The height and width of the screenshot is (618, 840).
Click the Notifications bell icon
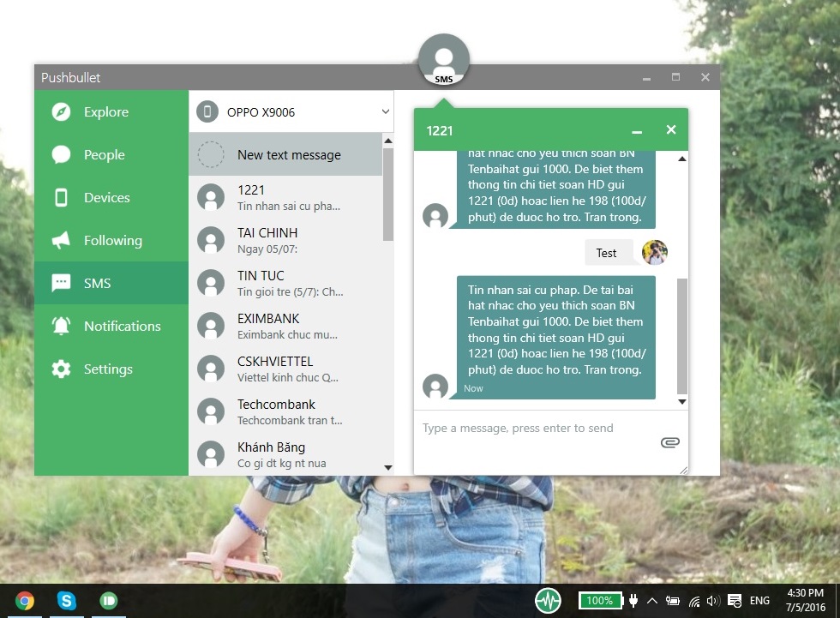point(60,326)
